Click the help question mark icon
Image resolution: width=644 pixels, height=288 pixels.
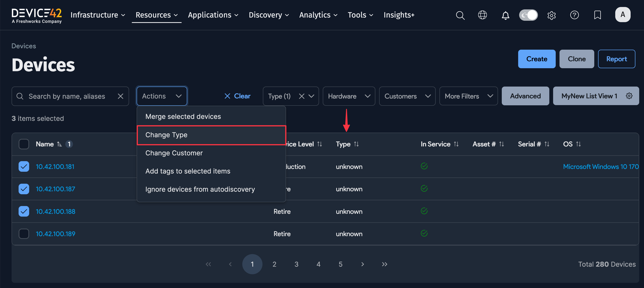tap(574, 15)
